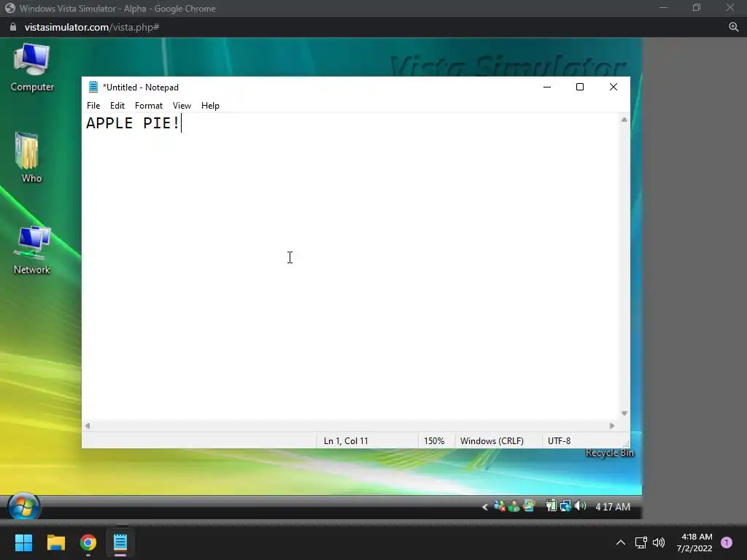Open the clock showing 4:18 AM 7/2/2022
This screenshot has height=560, width=747.
tap(694, 542)
